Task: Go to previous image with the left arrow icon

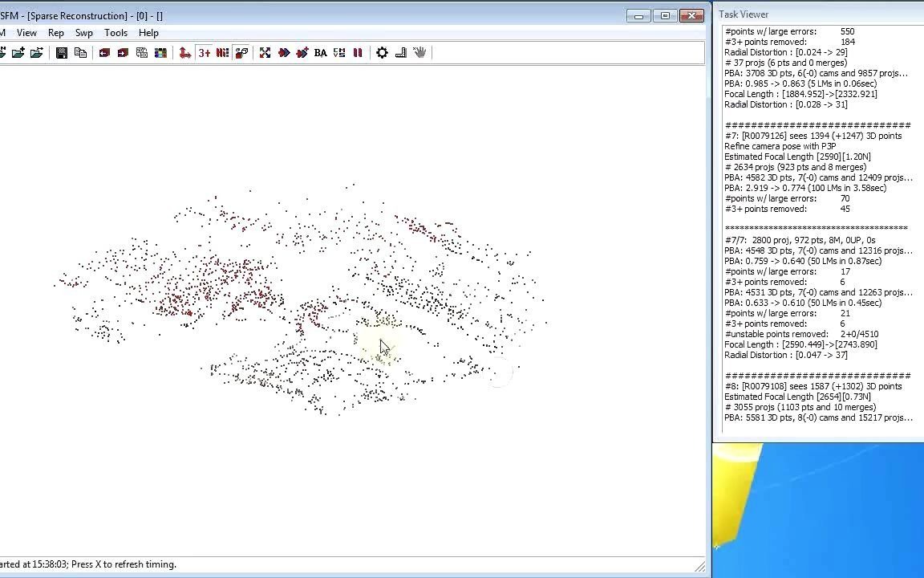Action: (103, 53)
